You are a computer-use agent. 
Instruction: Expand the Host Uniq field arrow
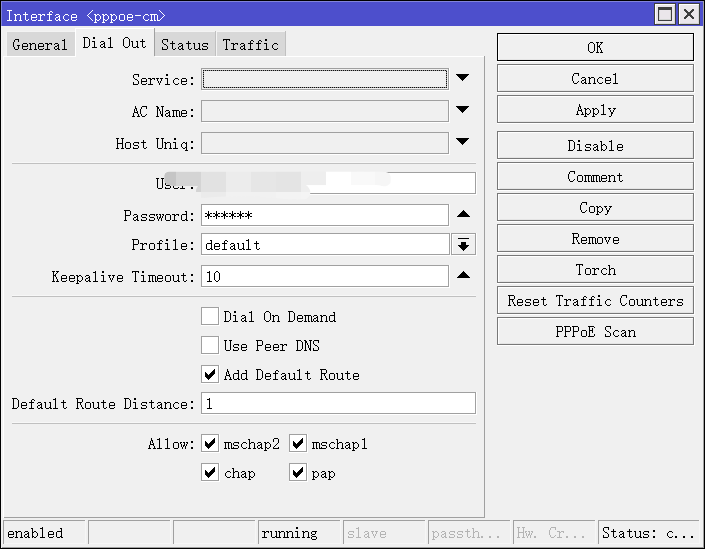click(x=462, y=142)
